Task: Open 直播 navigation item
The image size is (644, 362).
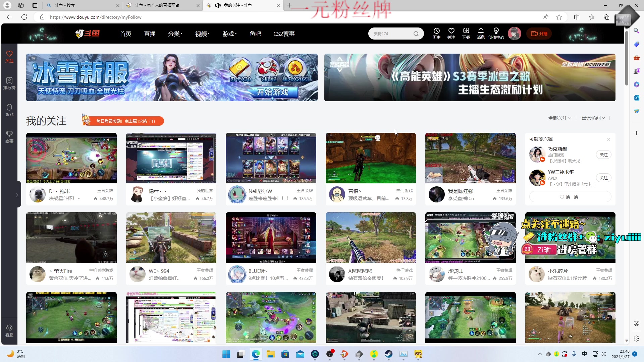Action: [150, 34]
